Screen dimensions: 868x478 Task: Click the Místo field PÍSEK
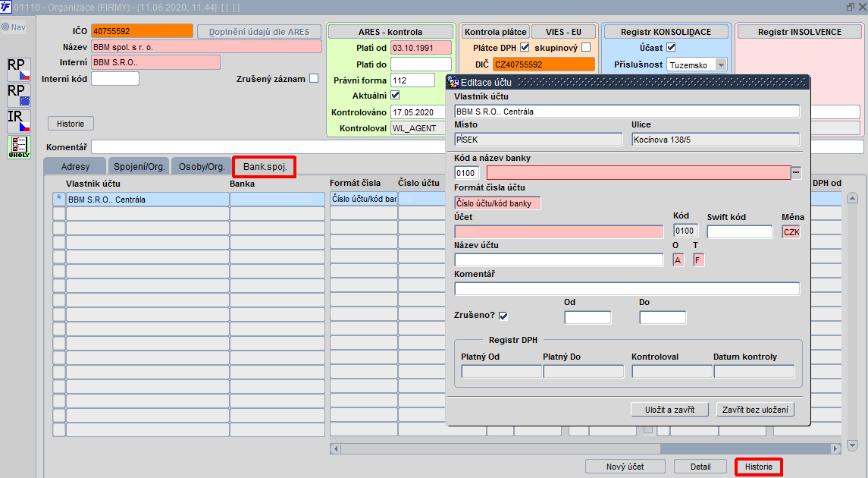pyautogui.click(x=538, y=139)
